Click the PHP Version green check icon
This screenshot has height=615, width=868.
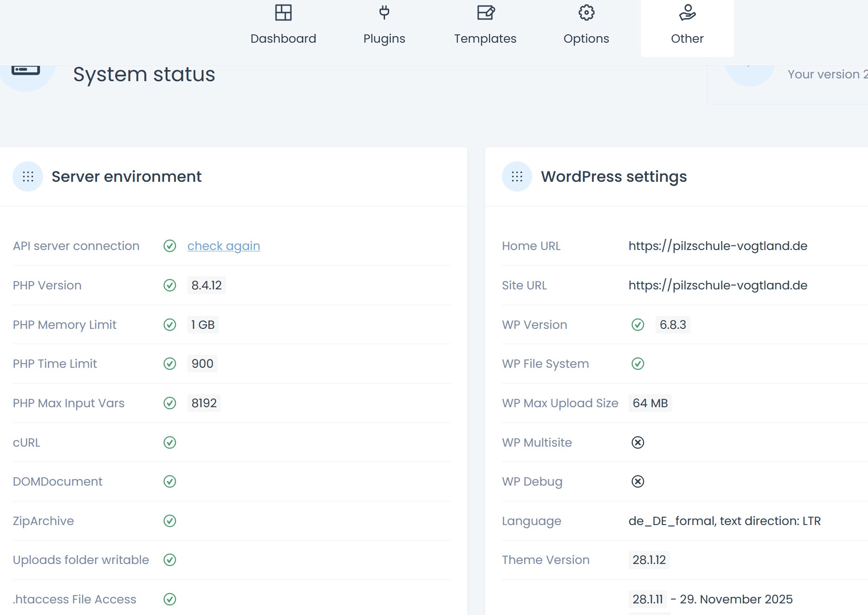coord(170,285)
